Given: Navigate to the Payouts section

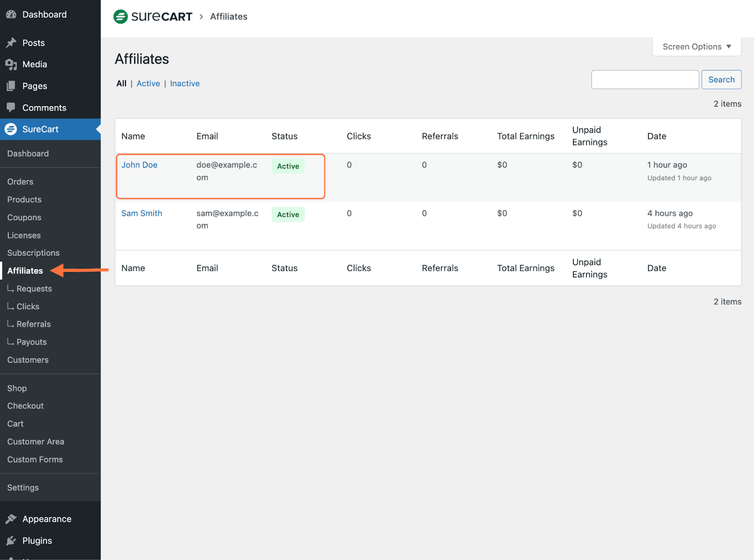Looking at the screenshot, I should [31, 341].
